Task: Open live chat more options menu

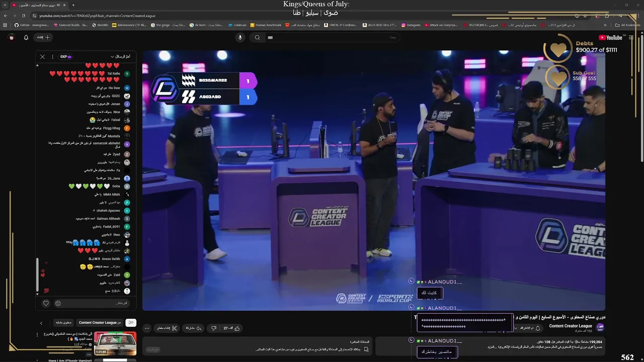Action: pos(52,57)
